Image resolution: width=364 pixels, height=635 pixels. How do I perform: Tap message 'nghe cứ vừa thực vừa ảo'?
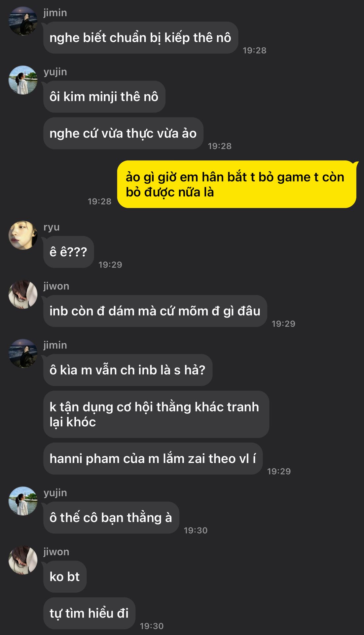pos(123,133)
